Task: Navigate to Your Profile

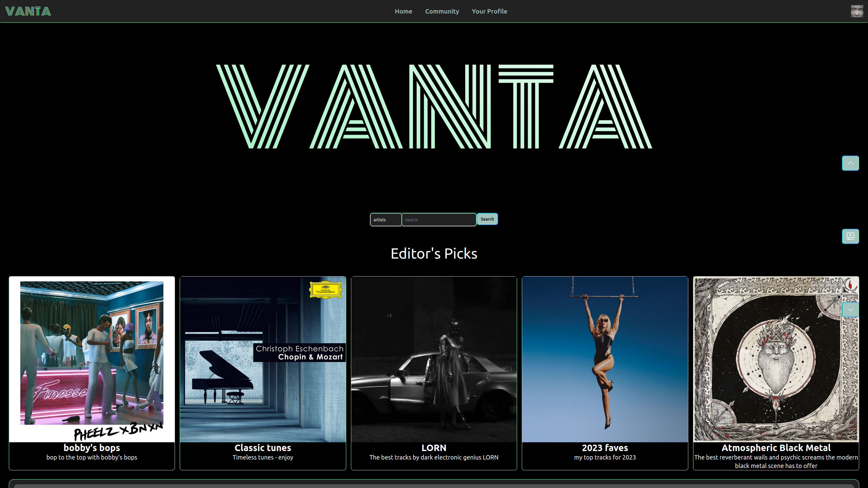Action: (x=489, y=11)
